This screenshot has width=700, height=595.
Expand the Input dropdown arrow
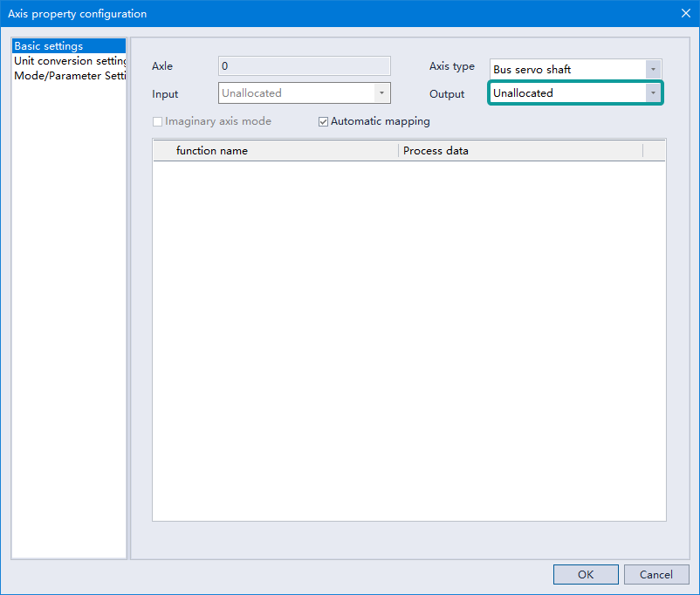[x=381, y=92]
